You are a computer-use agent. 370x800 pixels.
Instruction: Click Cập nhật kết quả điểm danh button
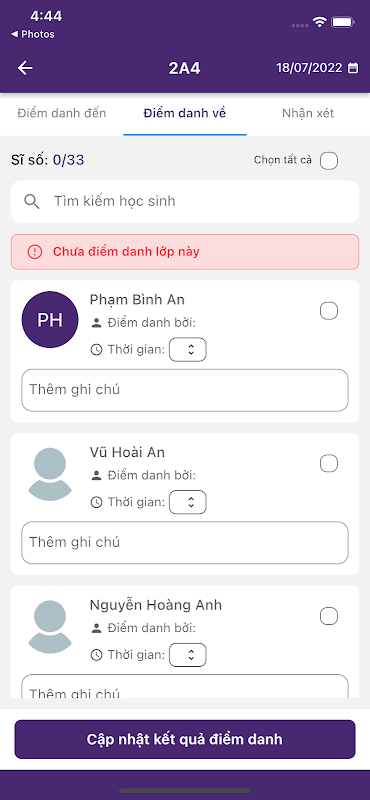coord(185,739)
